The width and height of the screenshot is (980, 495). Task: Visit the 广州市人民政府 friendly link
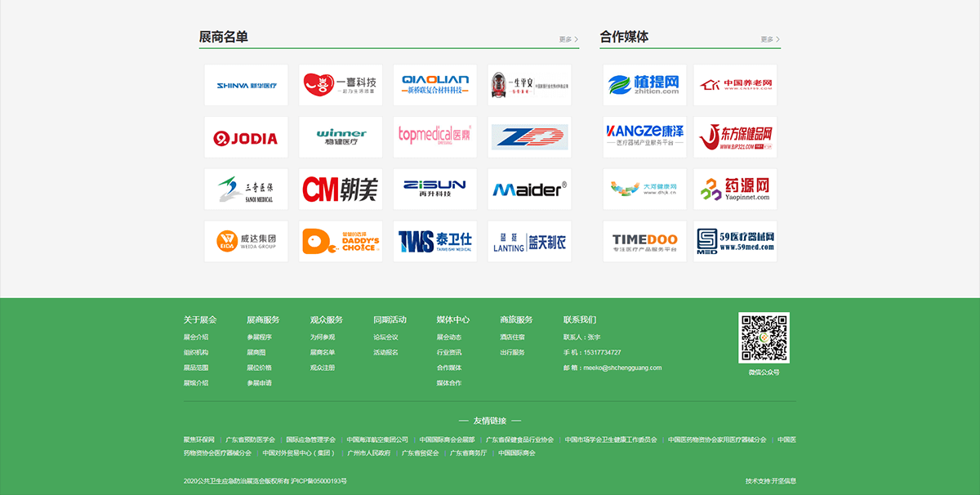[x=369, y=453]
